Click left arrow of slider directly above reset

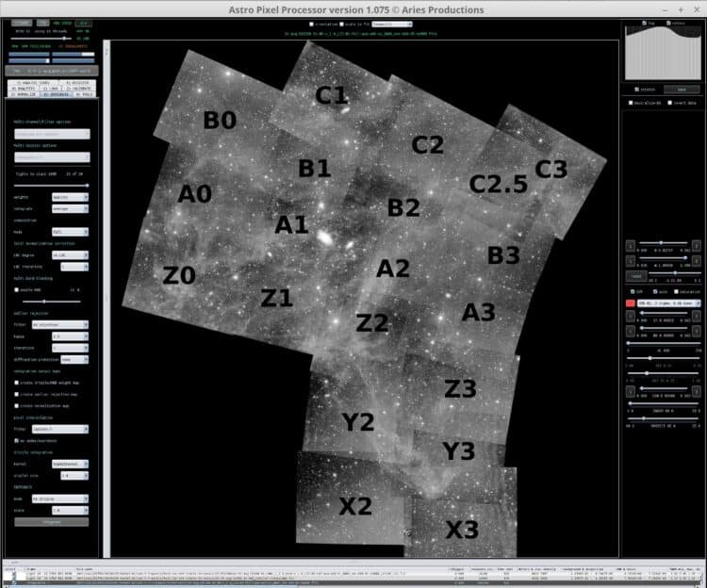point(631,260)
